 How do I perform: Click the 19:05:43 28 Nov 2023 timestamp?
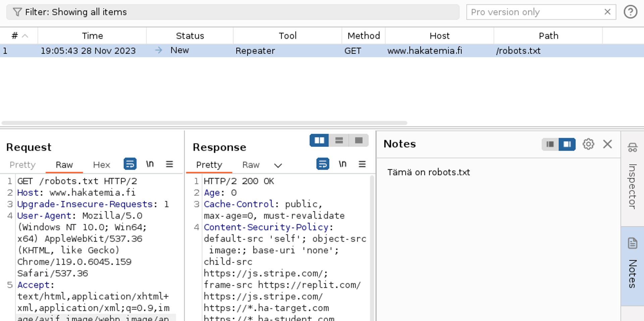88,51
